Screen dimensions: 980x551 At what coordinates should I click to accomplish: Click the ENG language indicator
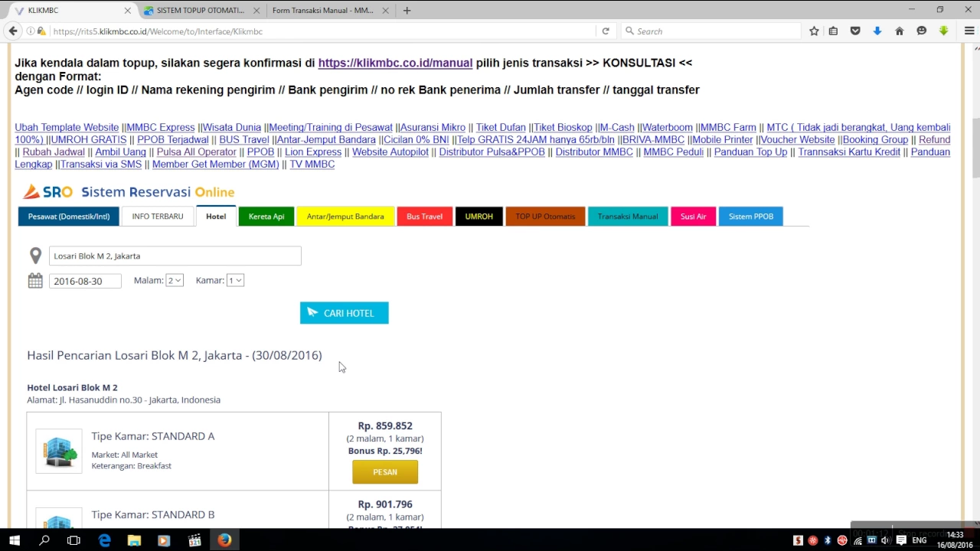pyautogui.click(x=920, y=540)
